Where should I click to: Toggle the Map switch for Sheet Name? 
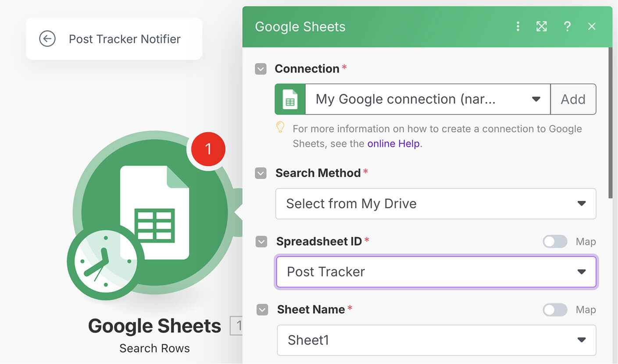coord(555,310)
